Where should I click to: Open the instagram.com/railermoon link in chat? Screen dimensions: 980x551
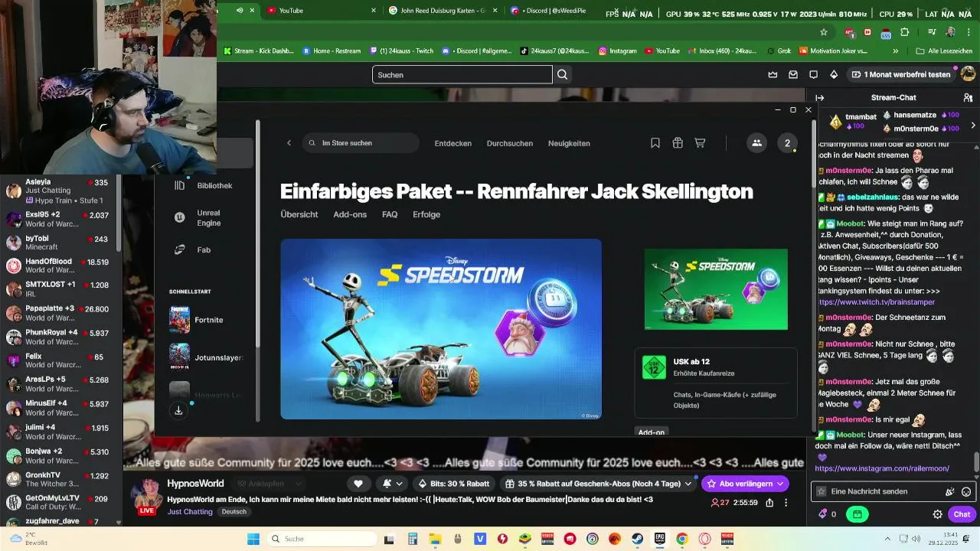click(x=882, y=468)
